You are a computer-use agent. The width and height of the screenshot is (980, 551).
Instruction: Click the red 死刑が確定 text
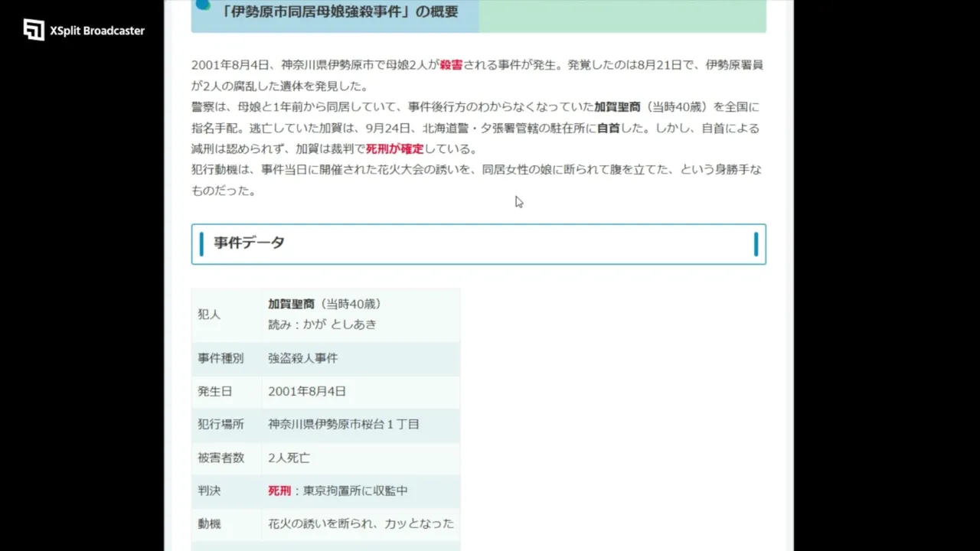pyautogui.click(x=394, y=148)
